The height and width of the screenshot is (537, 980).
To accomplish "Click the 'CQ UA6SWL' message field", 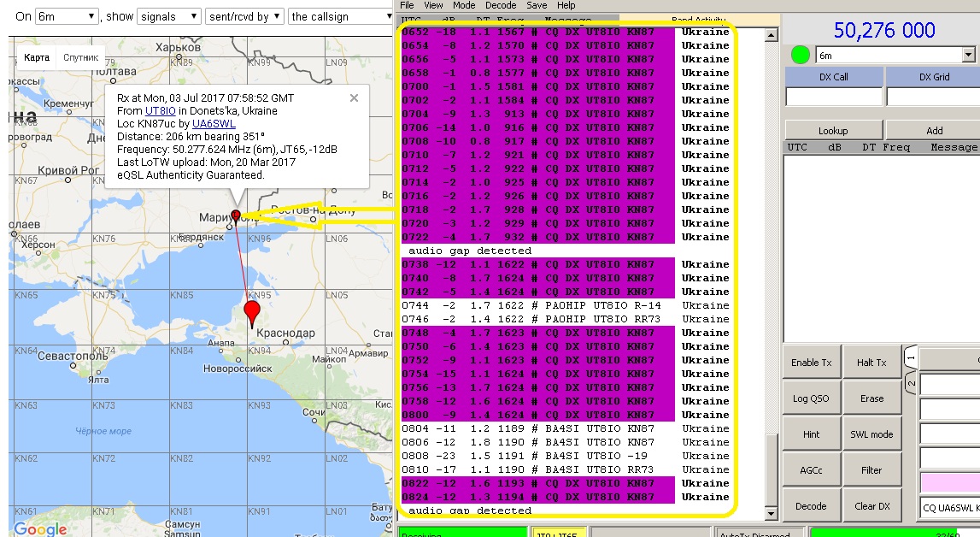I will click(x=951, y=508).
